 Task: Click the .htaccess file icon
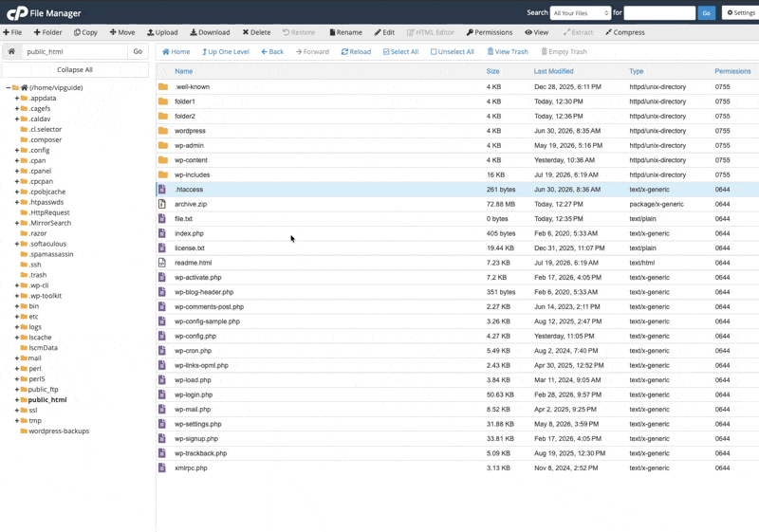point(162,190)
